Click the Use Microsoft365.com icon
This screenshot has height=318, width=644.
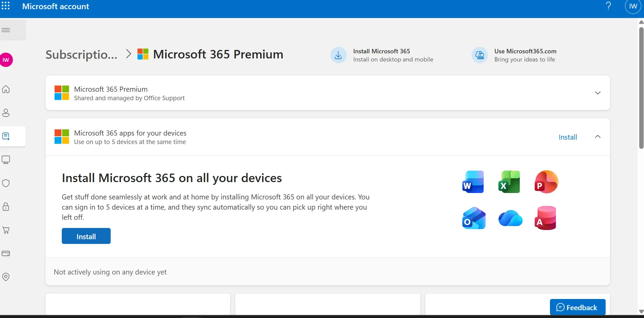point(480,55)
